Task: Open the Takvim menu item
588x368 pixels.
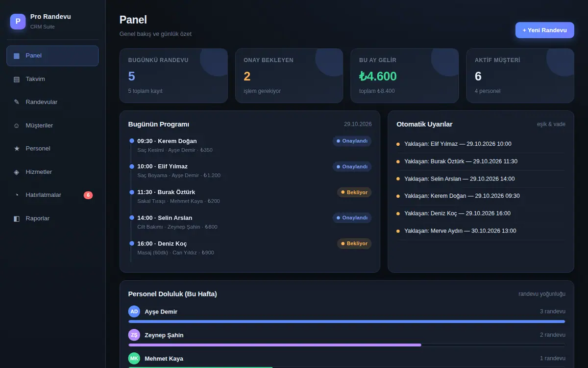Action: 52,79
